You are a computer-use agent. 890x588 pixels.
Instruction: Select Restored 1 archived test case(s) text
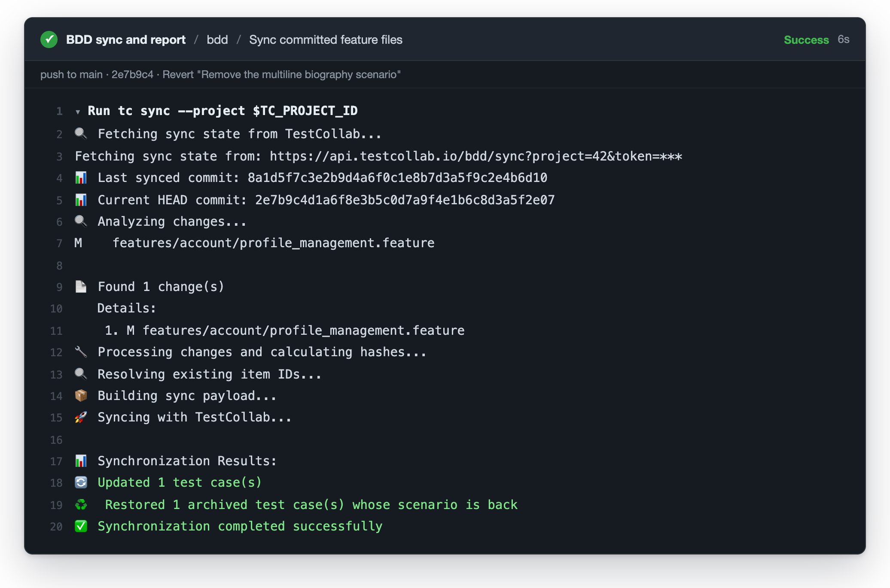click(311, 504)
